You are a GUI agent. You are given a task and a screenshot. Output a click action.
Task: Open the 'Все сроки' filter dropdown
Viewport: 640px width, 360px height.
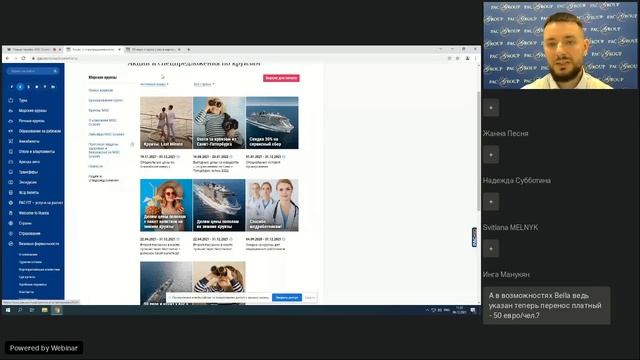click(x=204, y=84)
